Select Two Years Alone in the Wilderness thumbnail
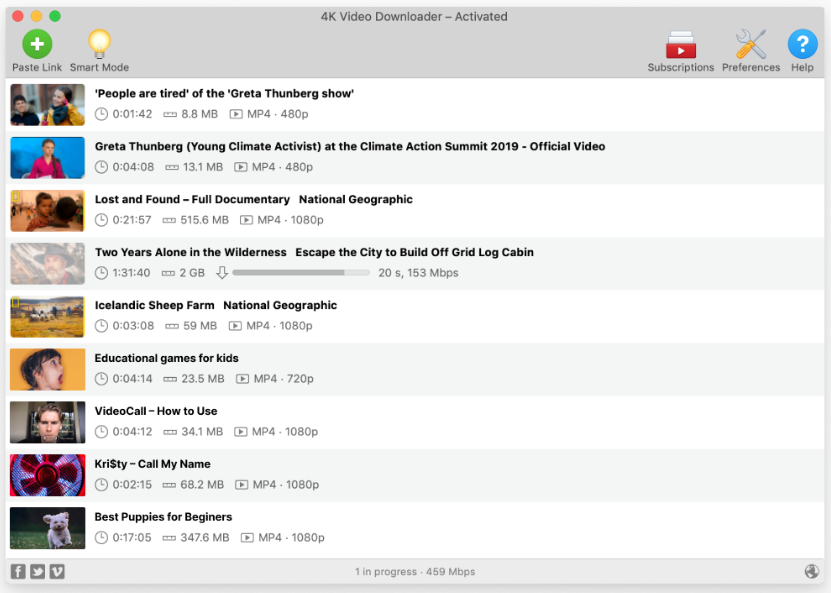831x593 pixels. pos(47,263)
